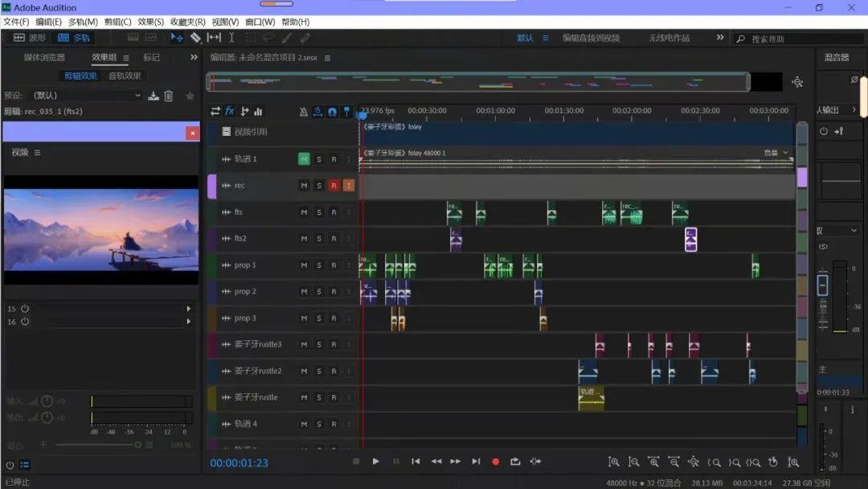Viewport: 868px width, 489px height.
Task: Open 收藏夹(R) menu
Action: click(x=187, y=22)
